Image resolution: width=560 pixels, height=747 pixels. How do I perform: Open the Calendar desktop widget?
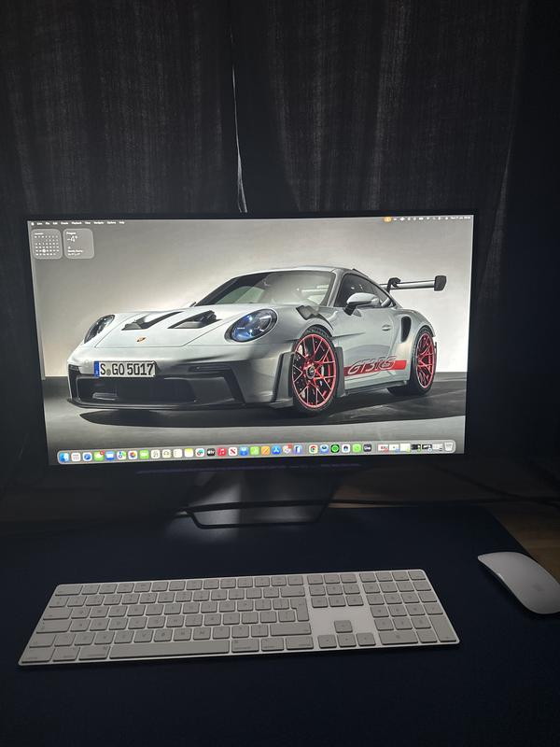[x=47, y=244]
